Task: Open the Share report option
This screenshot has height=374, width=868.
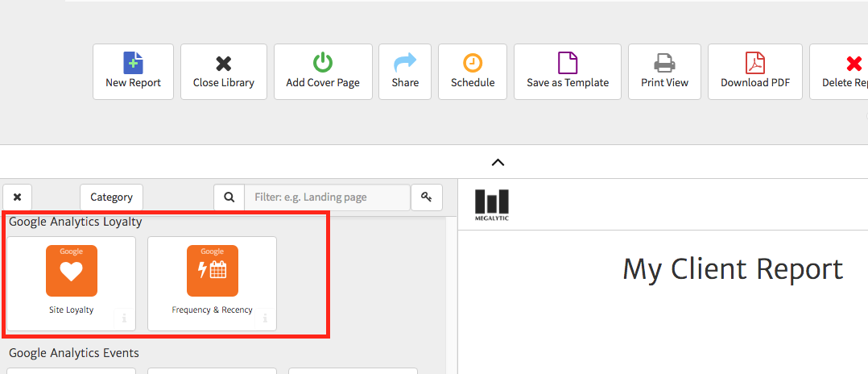Action: [405, 72]
